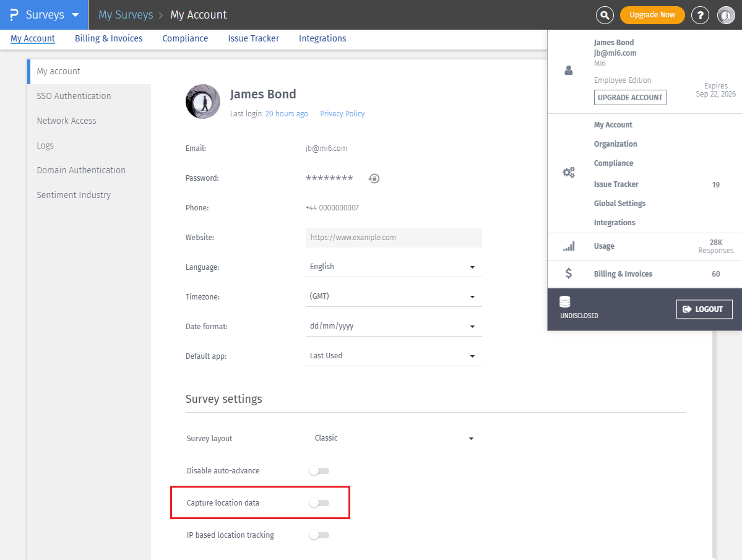Switch to Billing & Invoices tab
Screen dimensions: 742x560
click(x=109, y=38)
